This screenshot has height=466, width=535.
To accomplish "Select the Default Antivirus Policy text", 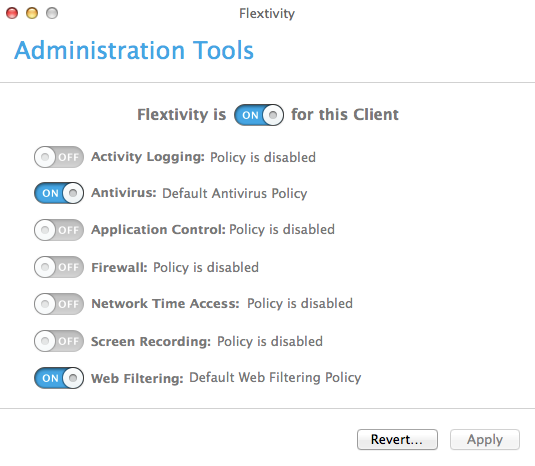I will [x=235, y=193].
